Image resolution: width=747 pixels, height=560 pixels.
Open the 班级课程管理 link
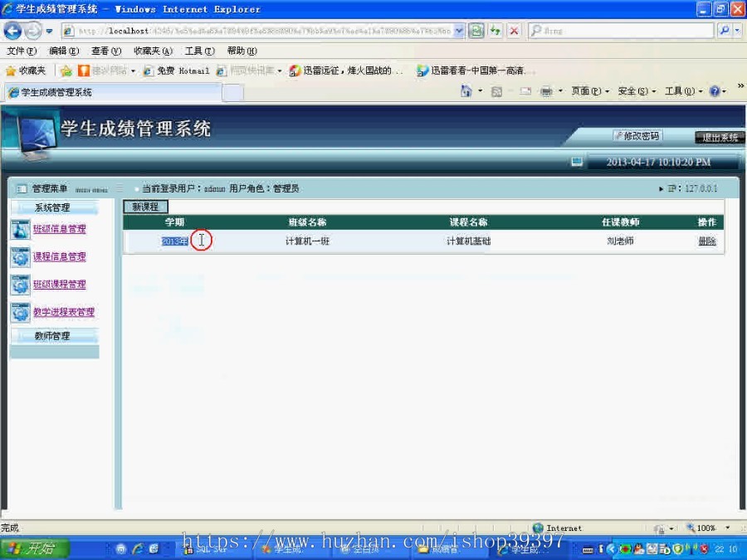(x=60, y=285)
